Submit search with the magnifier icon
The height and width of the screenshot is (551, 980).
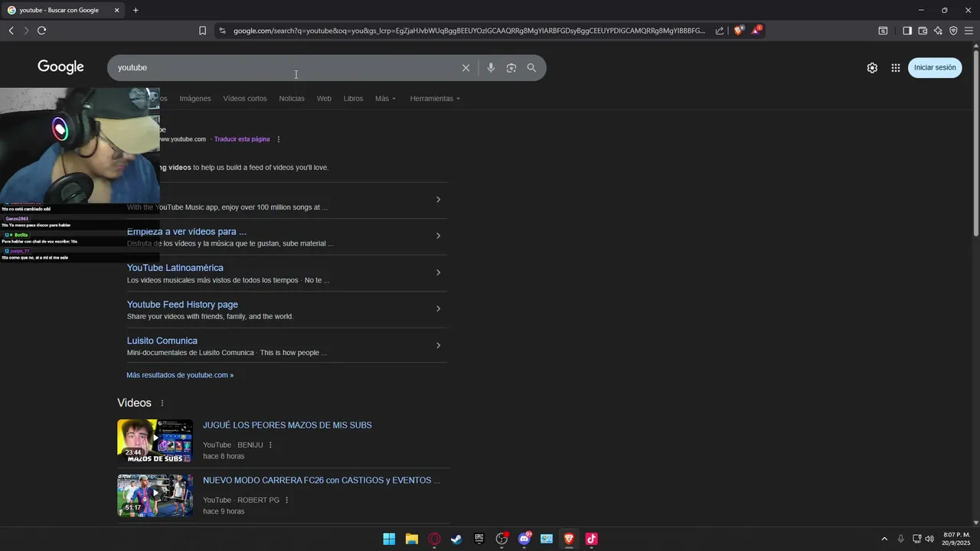click(x=531, y=67)
